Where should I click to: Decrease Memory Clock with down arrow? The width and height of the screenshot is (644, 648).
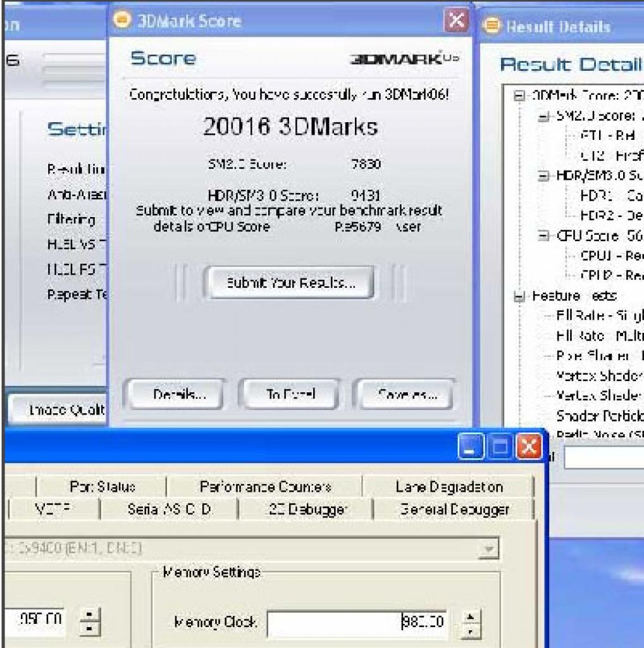(x=469, y=631)
